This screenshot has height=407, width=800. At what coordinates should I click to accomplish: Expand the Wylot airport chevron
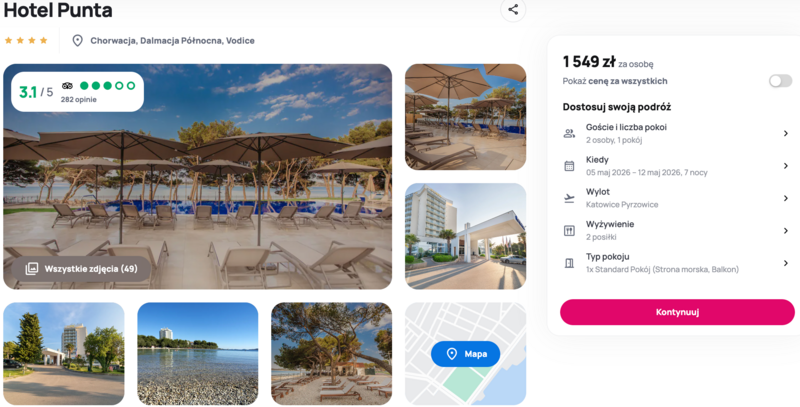(x=786, y=198)
